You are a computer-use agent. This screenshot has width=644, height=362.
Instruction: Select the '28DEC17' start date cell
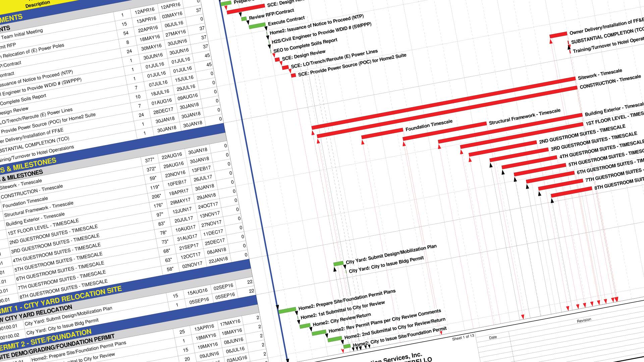[163, 111]
